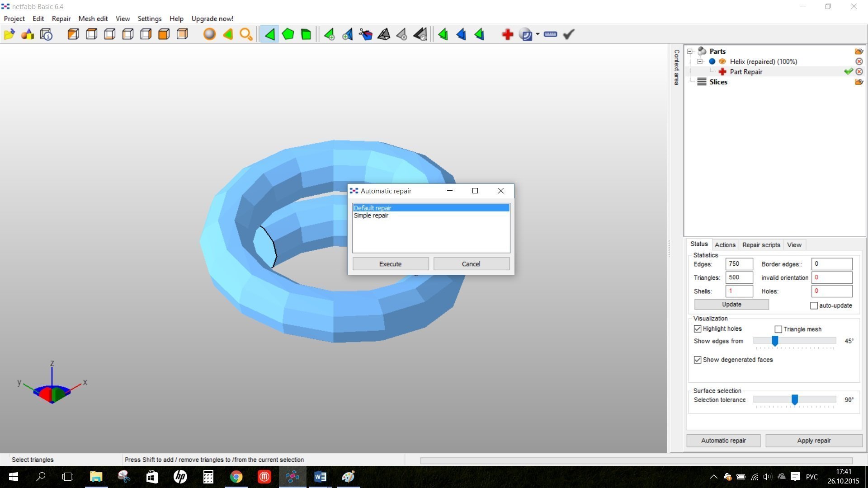Click the grey remove triangle icon
The width and height of the screenshot is (868, 488).
click(401, 34)
